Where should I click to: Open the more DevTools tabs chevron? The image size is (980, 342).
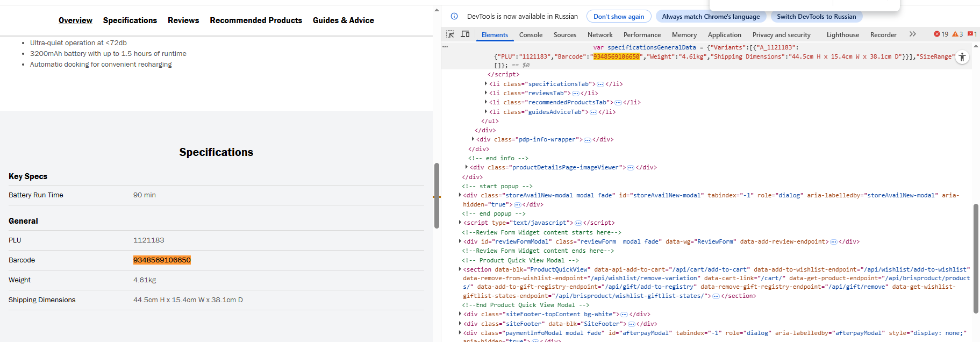click(912, 34)
